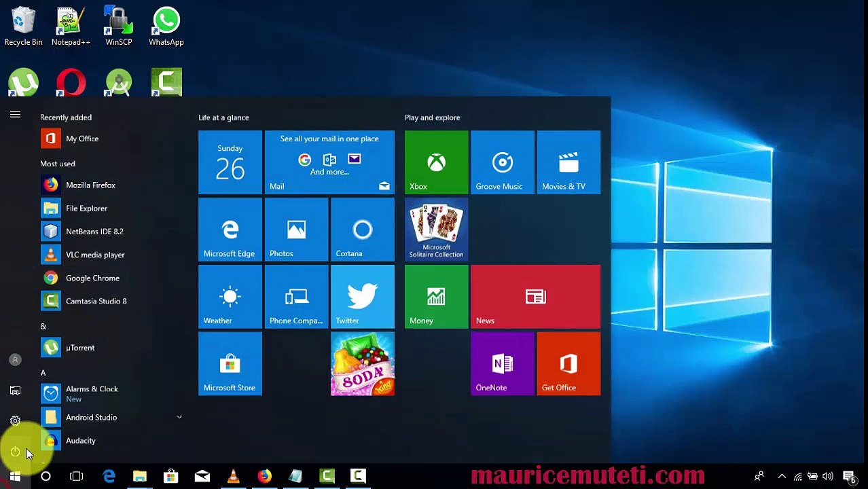Select the letter A section header

(x=43, y=373)
